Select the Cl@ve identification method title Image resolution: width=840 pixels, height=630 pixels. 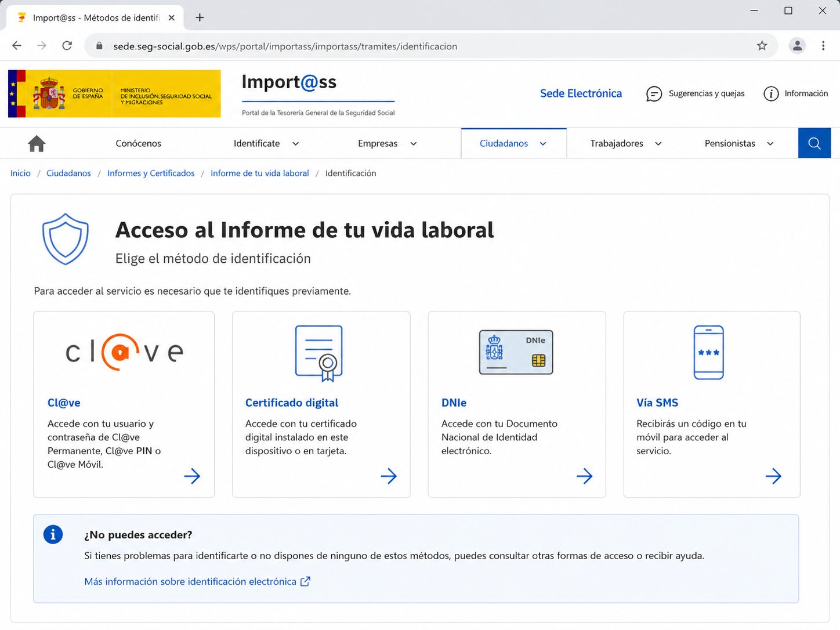coord(64,403)
